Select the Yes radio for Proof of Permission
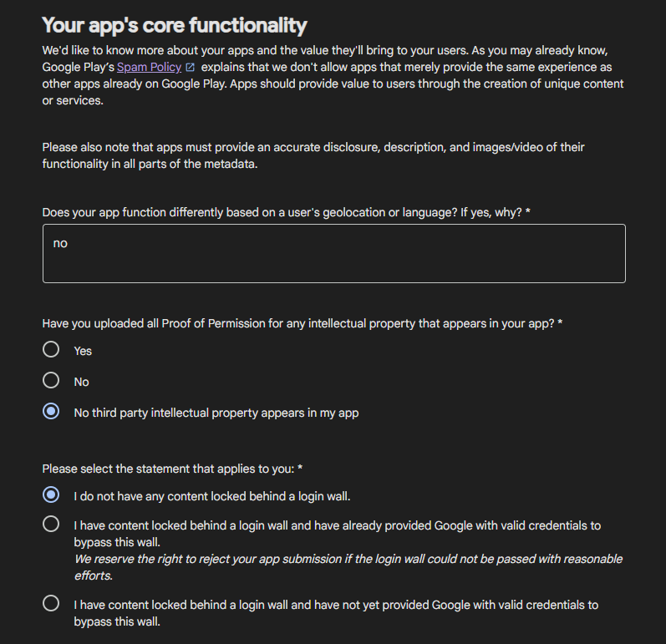The image size is (666, 644). point(51,349)
